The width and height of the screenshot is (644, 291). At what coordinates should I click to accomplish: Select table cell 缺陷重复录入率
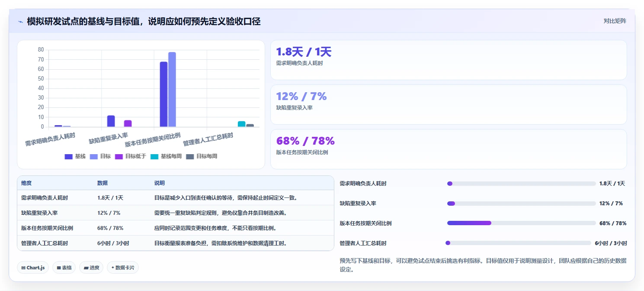[39, 213]
